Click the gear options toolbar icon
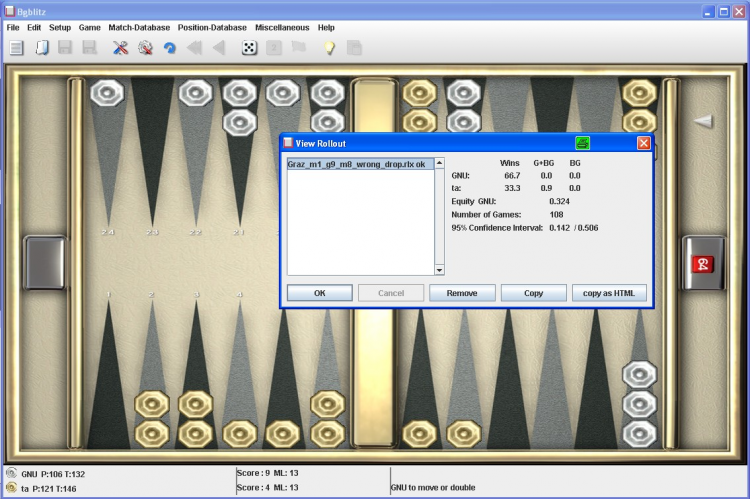Screen dimensions: 750x499 tap(145, 47)
